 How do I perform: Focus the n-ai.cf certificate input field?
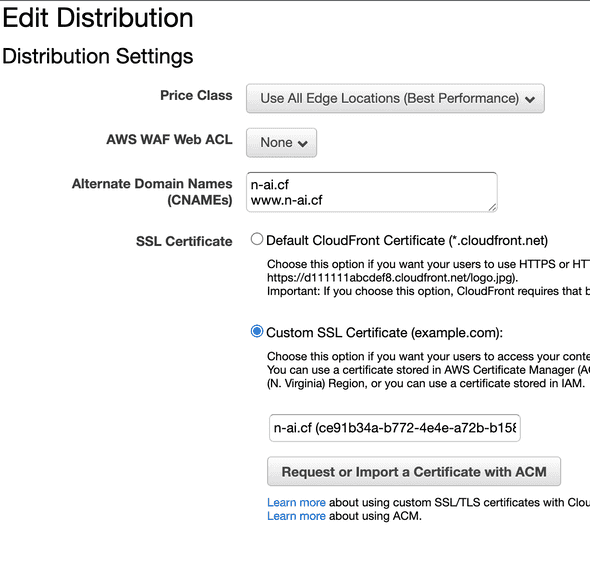click(x=395, y=428)
